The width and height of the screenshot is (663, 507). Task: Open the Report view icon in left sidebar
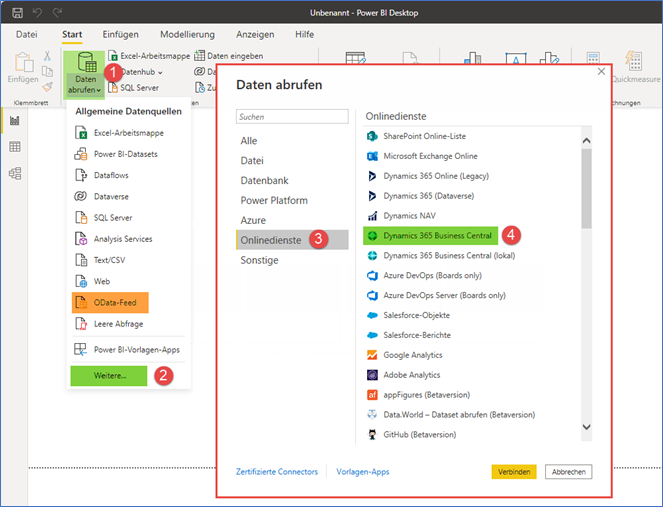[x=15, y=121]
